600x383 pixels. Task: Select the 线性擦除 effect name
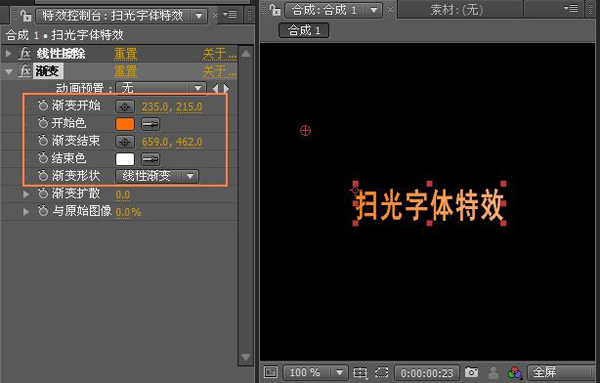click(61, 54)
